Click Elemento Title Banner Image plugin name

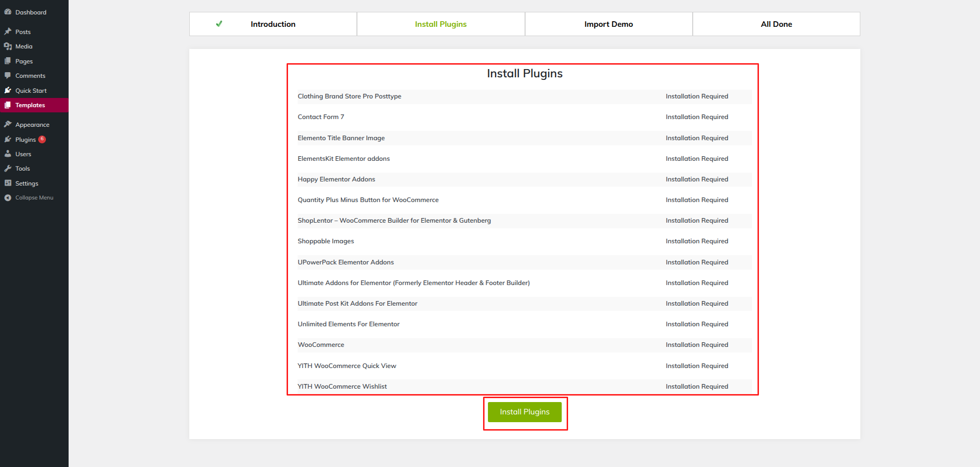pos(341,138)
